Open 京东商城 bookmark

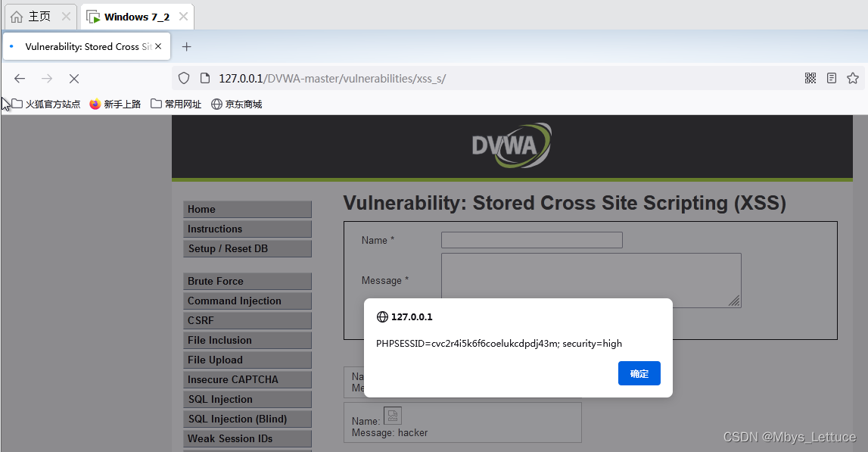pyautogui.click(x=236, y=104)
